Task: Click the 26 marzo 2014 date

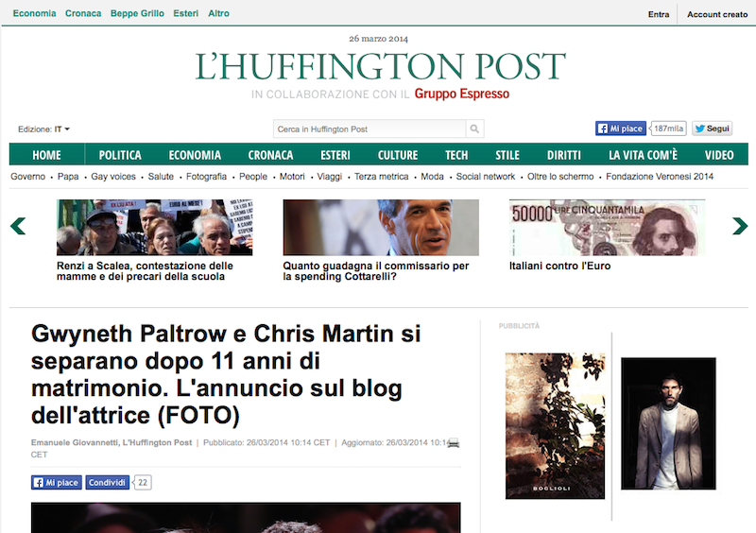Action: 379,39
